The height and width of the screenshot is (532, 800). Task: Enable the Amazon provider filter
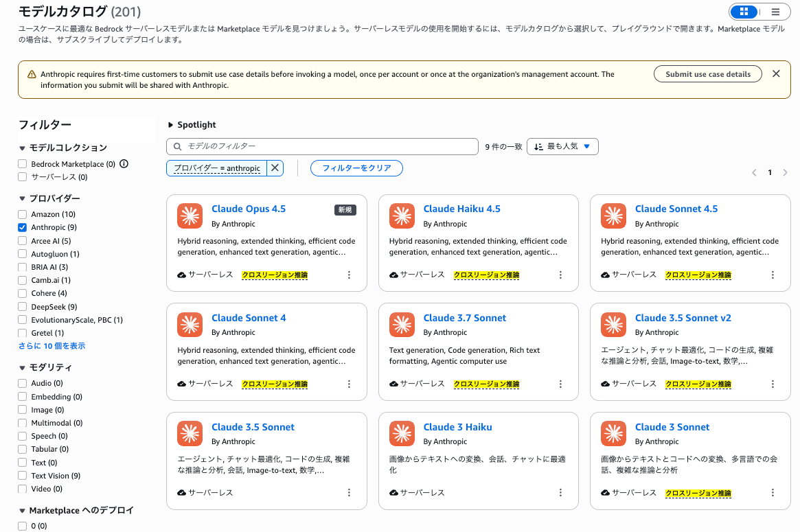[23, 214]
